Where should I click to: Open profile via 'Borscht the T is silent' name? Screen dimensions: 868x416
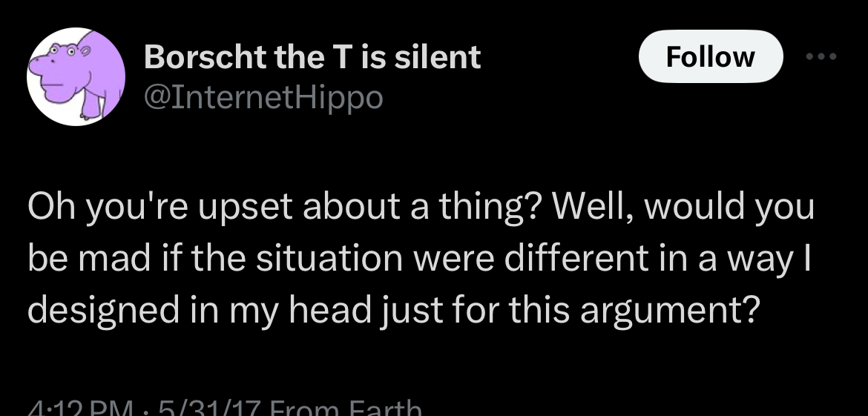coord(312,57)
